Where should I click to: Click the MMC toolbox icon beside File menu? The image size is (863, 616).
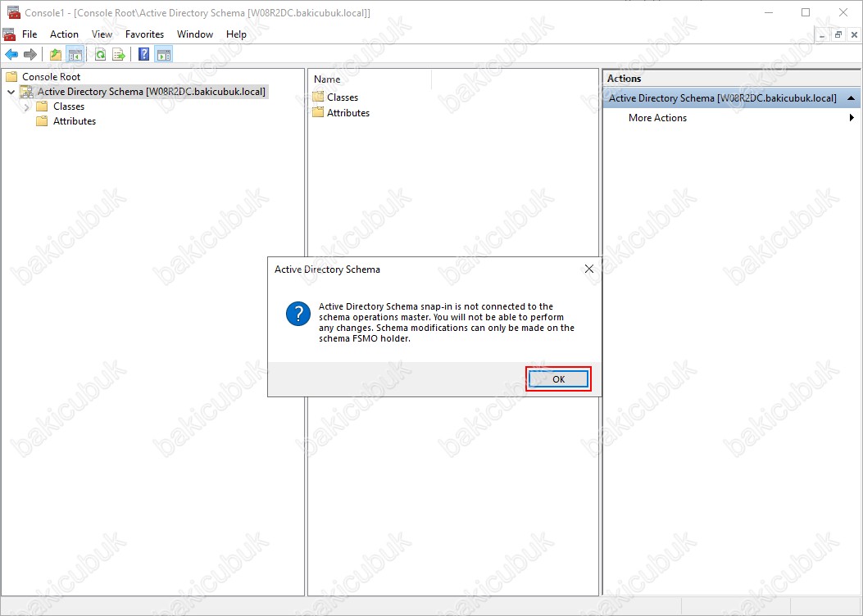click(x=9, y=34)
